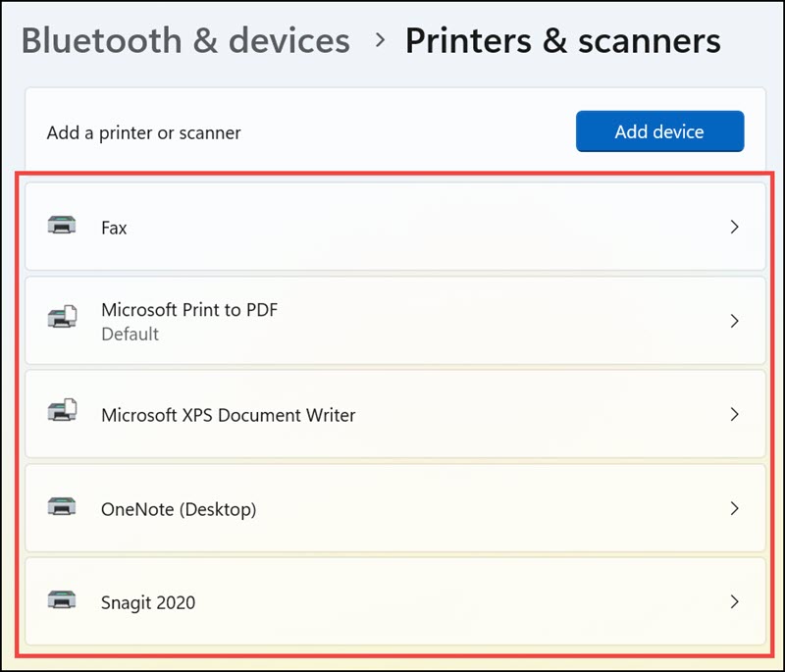Expand the Snagit 2020 entry
The width and height of the screenshot is (785, 672).
click(x=734, y=602)
